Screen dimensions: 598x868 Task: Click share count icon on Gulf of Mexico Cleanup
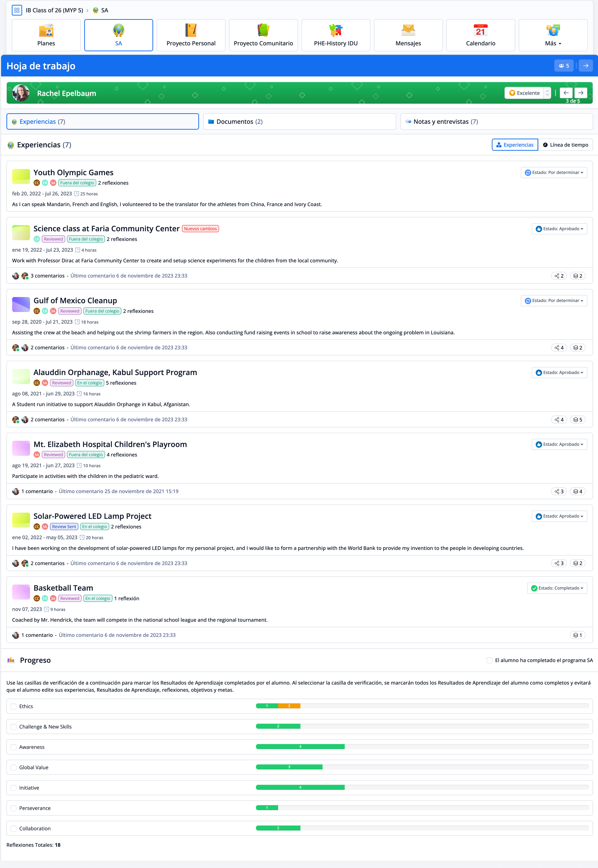point(559,348)
